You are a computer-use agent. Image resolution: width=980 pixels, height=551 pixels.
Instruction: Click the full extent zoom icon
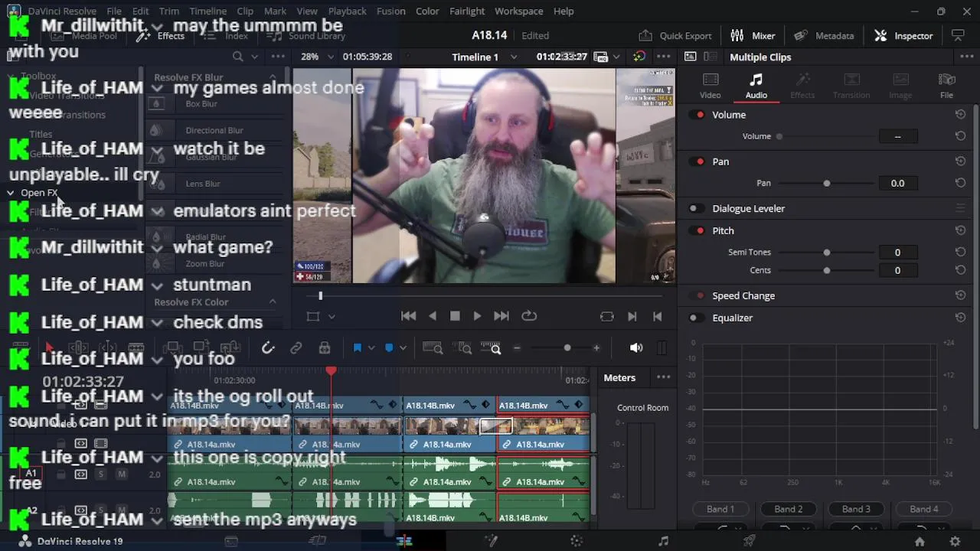[433, 348]
